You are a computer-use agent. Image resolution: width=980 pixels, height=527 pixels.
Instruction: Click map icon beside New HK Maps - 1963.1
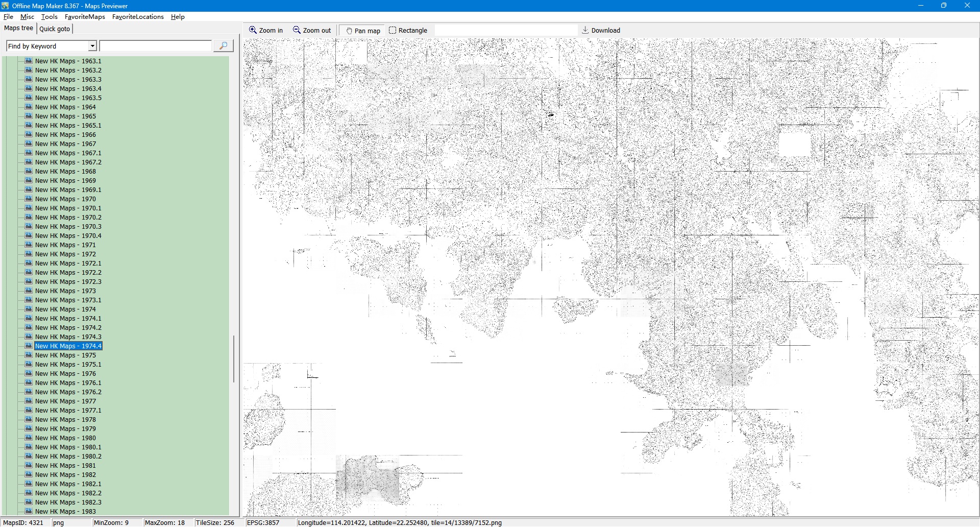coord(29,61)
